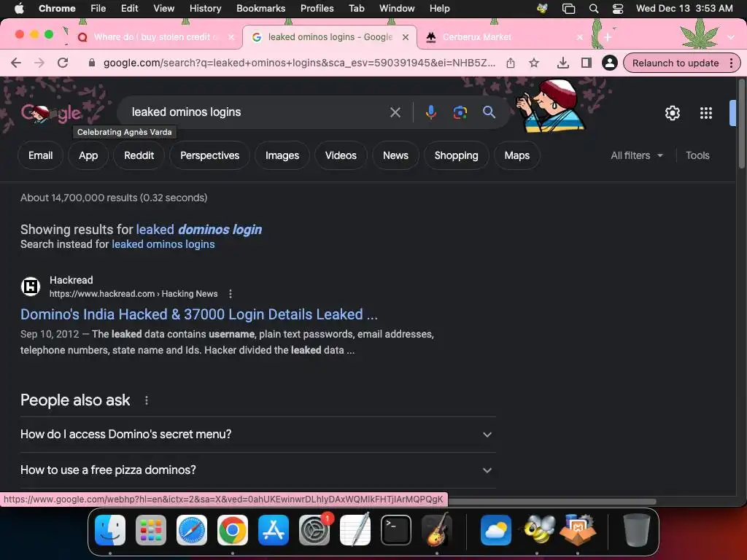Screen dimensions: 747x560
Task: Filter results by News
Action: tap(395, 156)
